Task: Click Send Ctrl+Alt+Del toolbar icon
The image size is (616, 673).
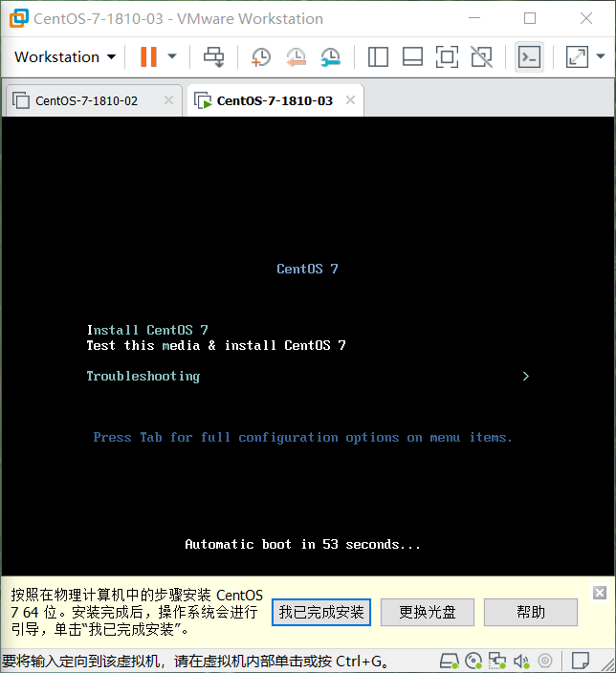Action: pyautogui.click(x=213, y=56)
